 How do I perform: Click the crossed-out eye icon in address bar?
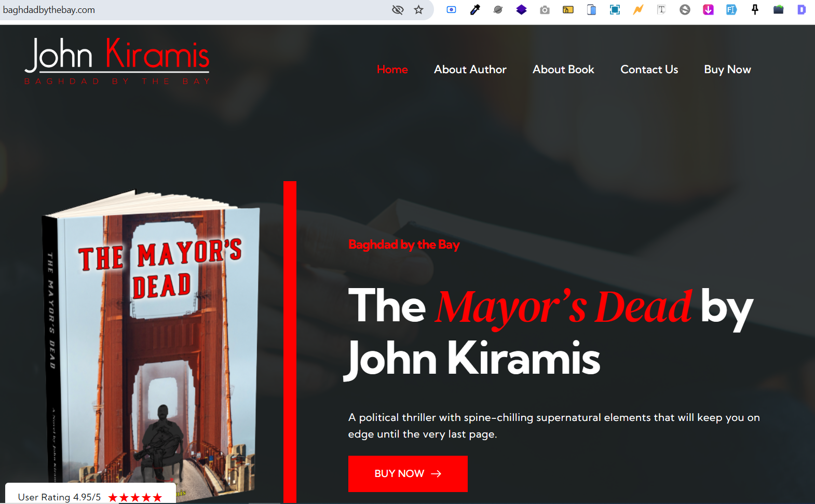[398, 10]
